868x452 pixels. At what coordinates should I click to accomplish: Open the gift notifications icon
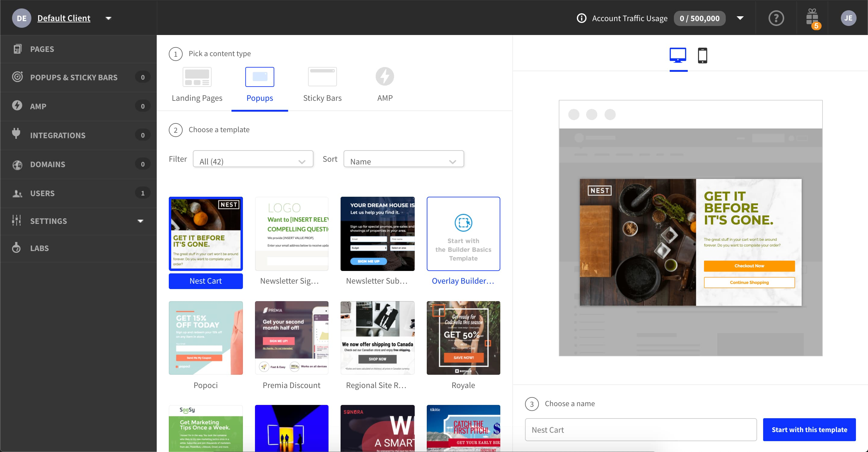point(812,18)
